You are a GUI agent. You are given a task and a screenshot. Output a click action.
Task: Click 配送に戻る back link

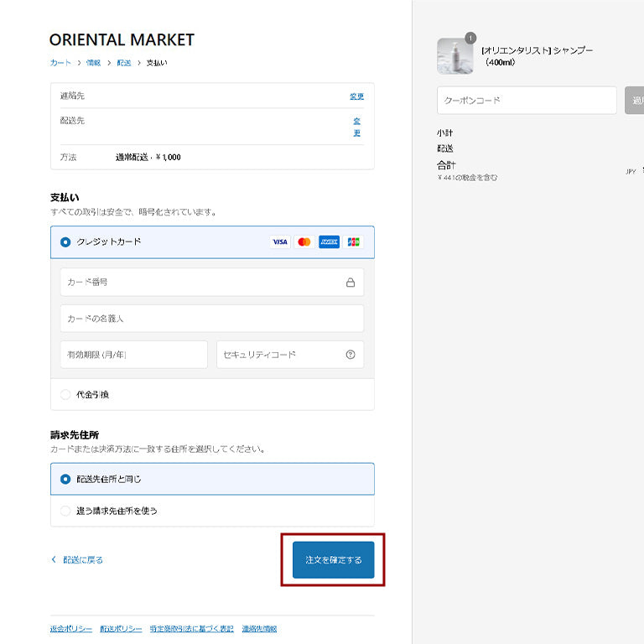[x=83, y=560]
